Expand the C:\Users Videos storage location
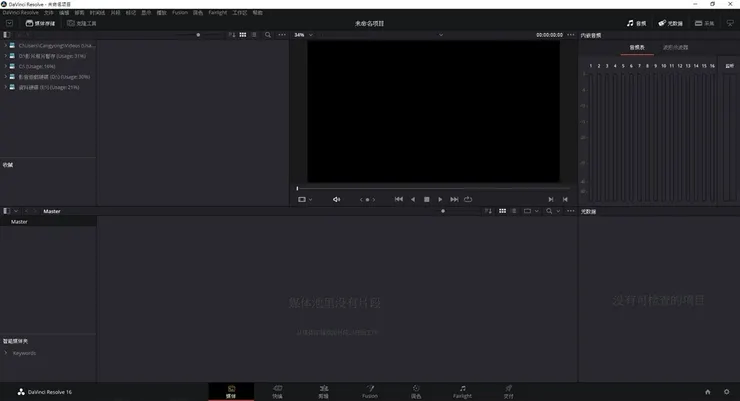This screenshot has height=401, width=740. 6,46
